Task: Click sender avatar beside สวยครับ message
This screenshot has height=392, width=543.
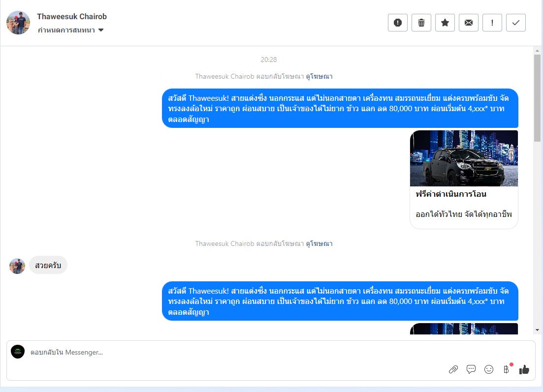Action: (17, 266)
